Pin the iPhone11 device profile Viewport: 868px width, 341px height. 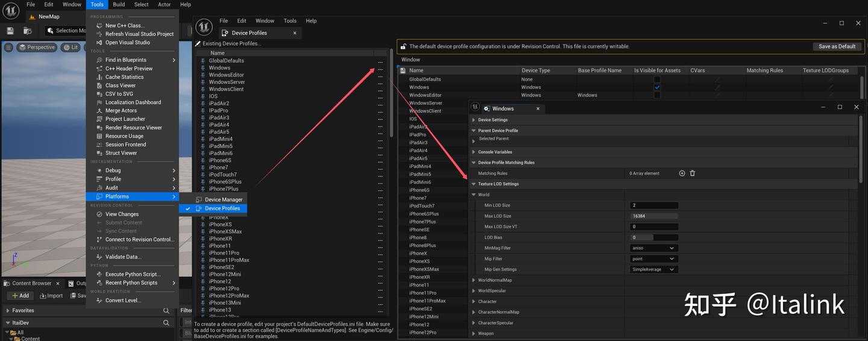tap(203, 246)
